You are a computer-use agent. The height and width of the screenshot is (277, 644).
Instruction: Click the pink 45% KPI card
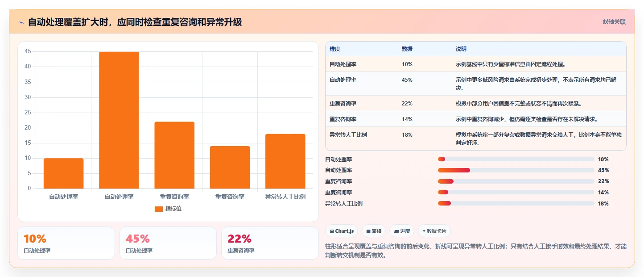168,243
